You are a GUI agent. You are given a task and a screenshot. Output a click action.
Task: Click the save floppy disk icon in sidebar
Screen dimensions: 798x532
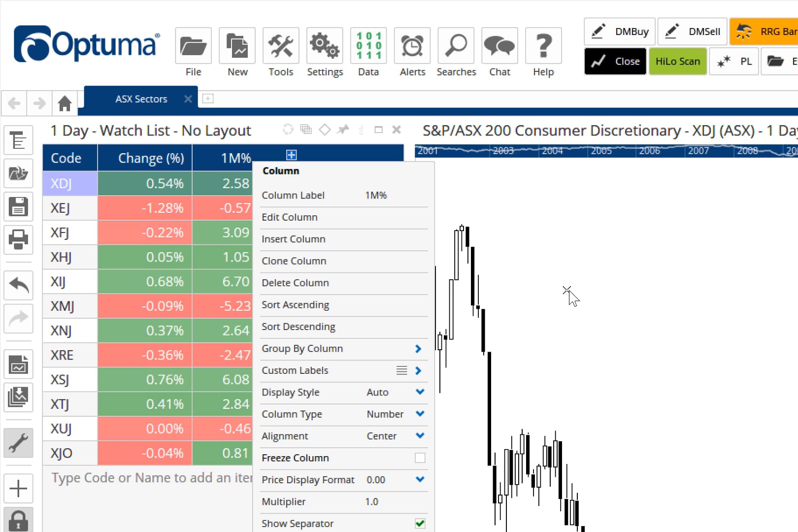pyautogui.click(x=18, y=206)
